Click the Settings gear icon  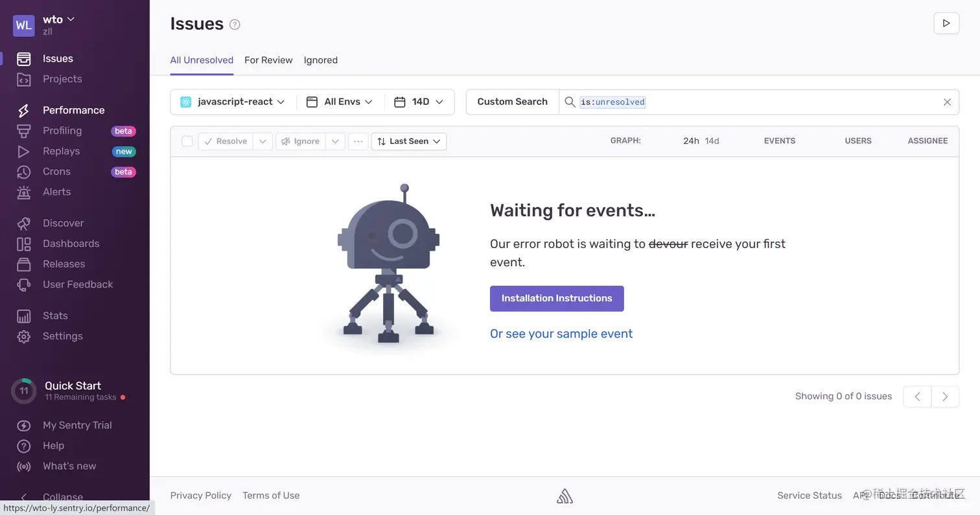(23, 336)
